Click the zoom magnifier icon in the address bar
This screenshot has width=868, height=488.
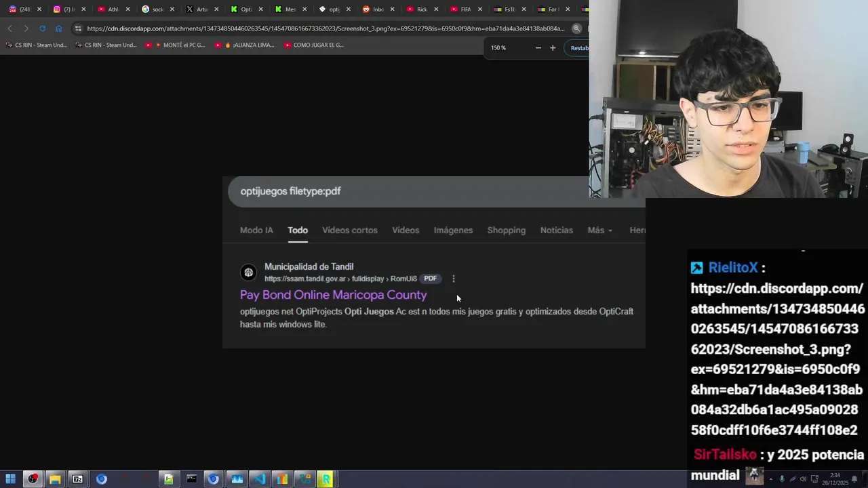576,28
